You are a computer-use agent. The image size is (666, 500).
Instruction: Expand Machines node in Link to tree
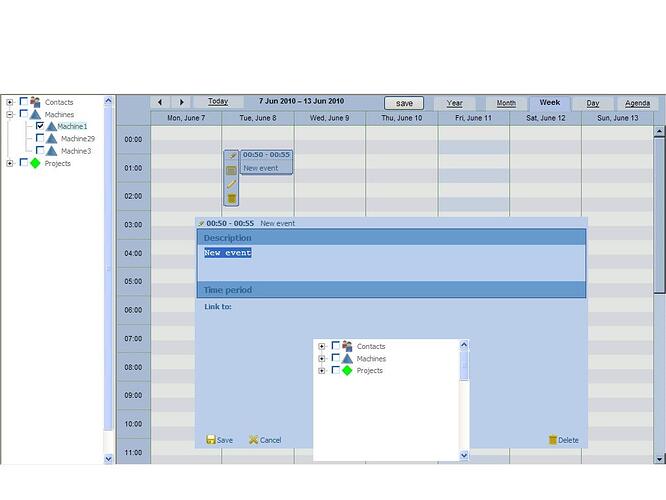coord(322,359)
